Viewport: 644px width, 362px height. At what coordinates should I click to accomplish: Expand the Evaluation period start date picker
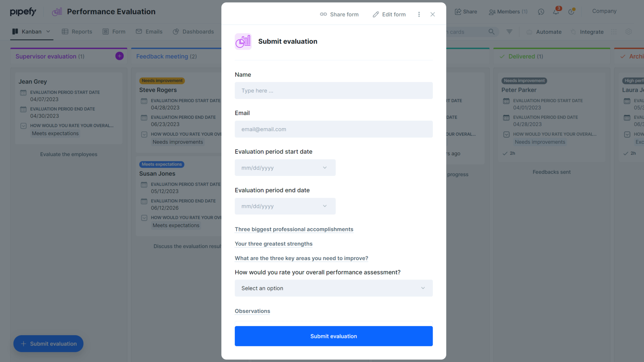click(x=324, y=167)
